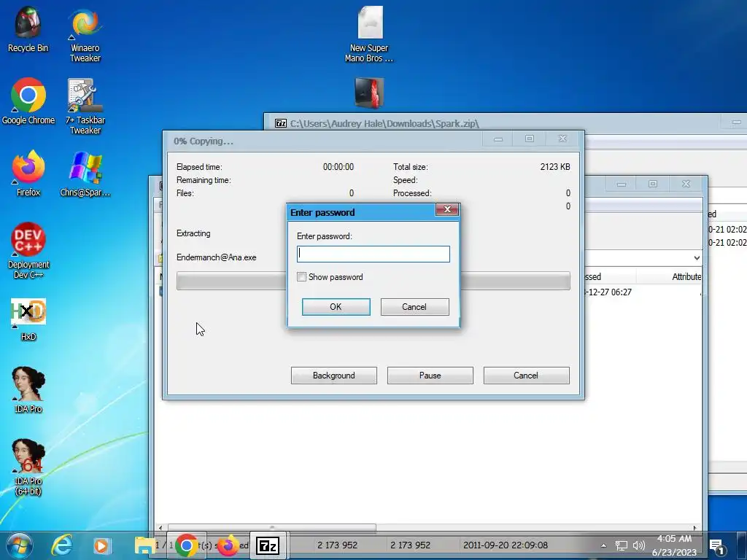Launch Dev C++ desktop shortcut
The width and height of the screenshot is (747, 560).
tap(28, 250)
